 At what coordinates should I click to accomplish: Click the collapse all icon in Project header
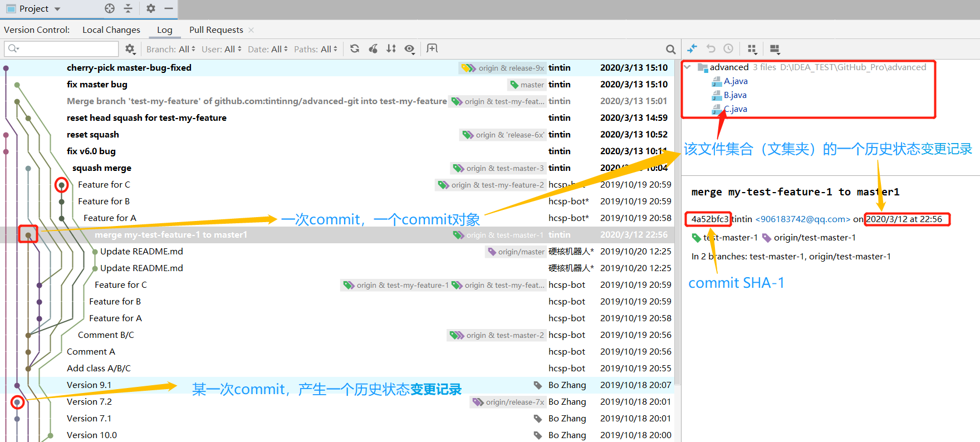point(128,8)
